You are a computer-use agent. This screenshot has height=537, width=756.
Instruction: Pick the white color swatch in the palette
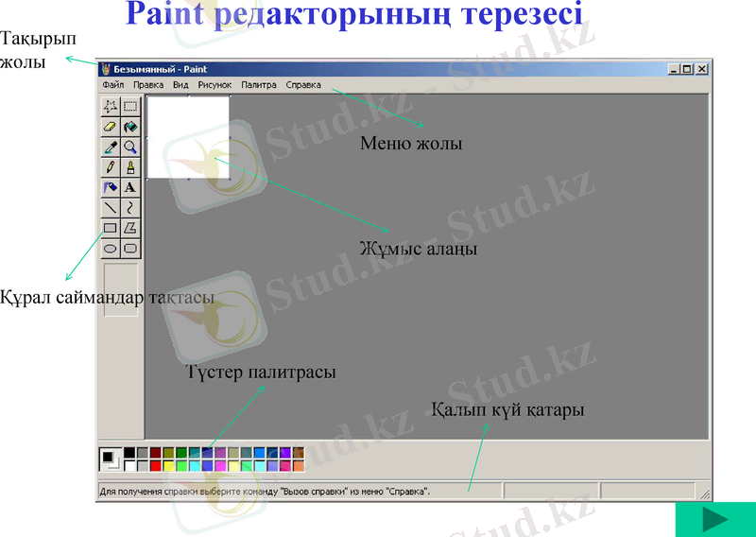click(x=129, y=465)
